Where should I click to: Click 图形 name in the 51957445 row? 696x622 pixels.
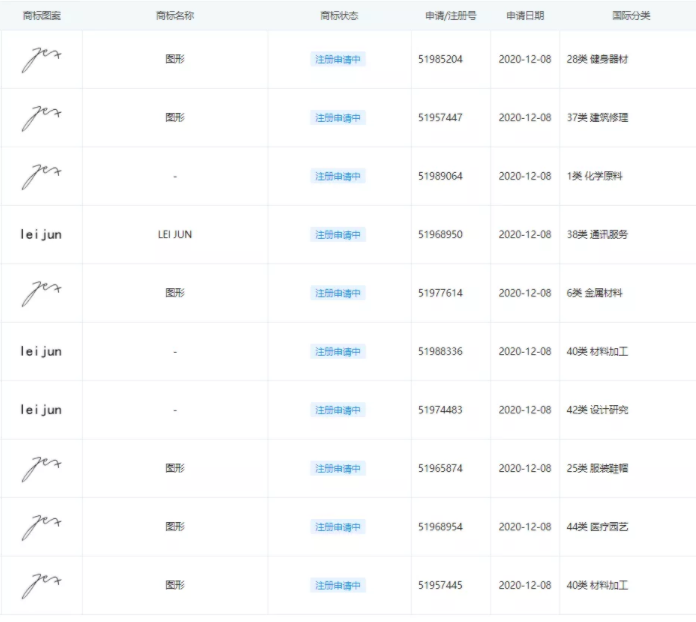(x=175, y=585)
